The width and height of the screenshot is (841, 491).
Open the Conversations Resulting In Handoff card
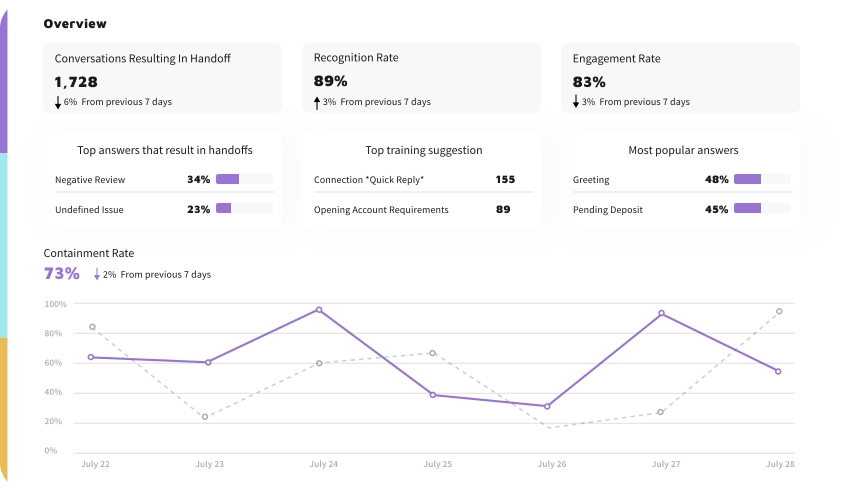[x=163, y=77]
